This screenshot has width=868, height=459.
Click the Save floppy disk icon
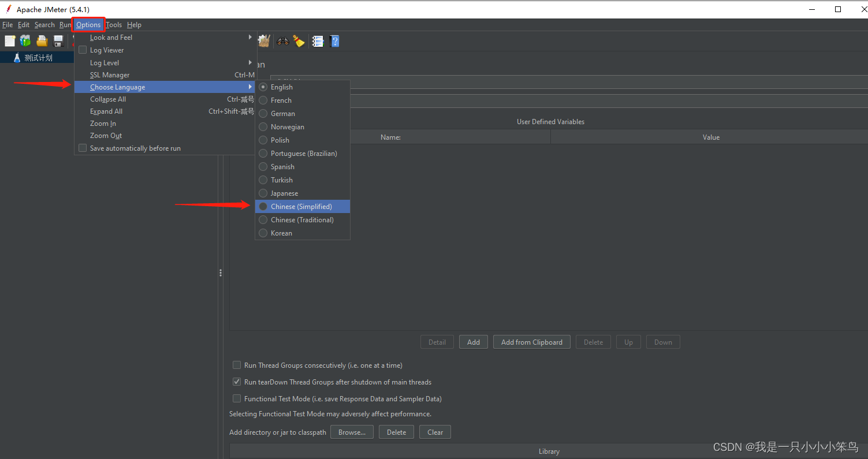(58, 41)
